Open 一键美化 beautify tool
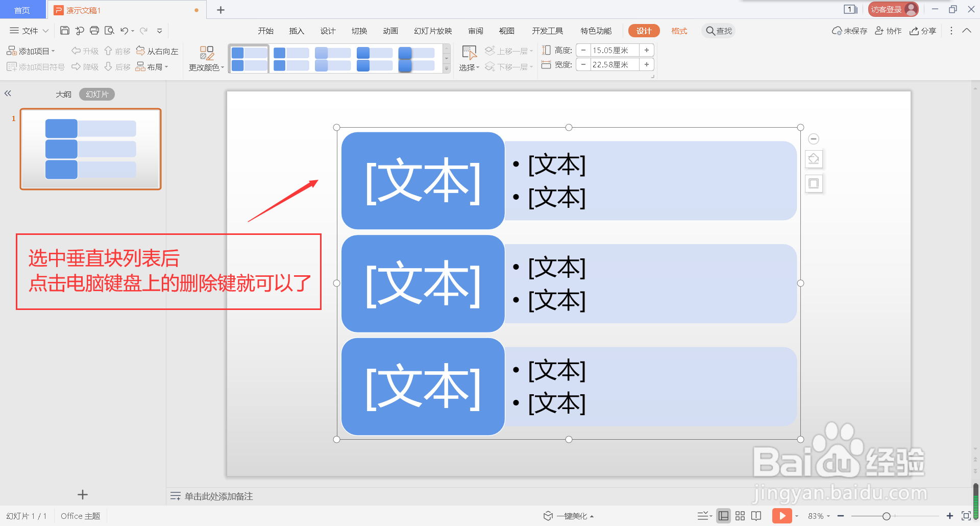Image resolution: width=980 pixels, height=526 pixels. click(x=569, y=516)
